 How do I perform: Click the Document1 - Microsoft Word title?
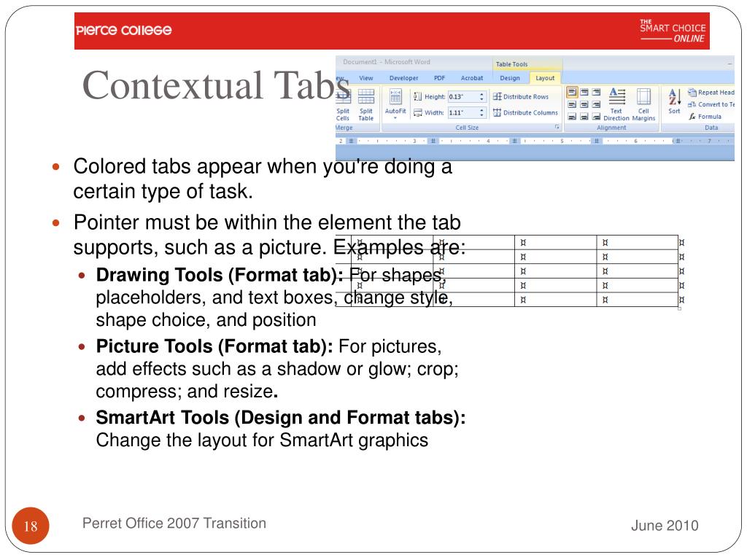tap(387, 62)
